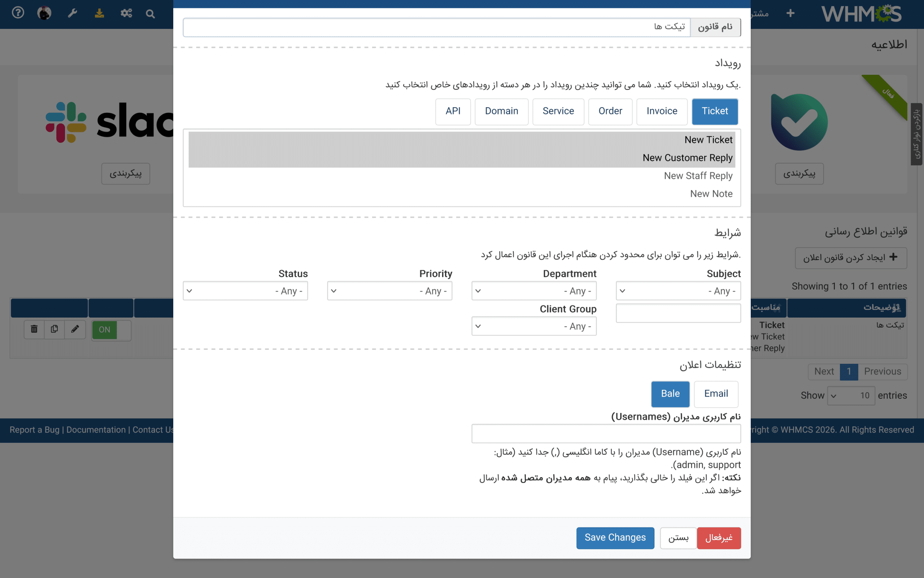Screen dimensions: 924x578
Task: Open the show 10 entries dropdown
Action: 851,395
